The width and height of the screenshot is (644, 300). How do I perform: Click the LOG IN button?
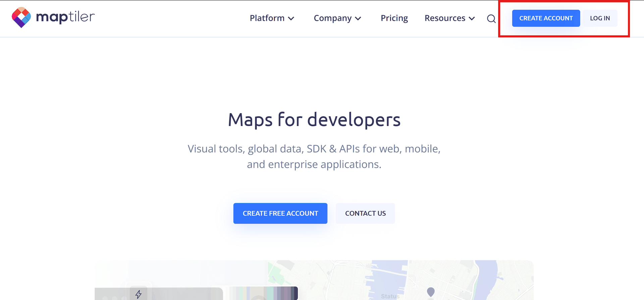pyautogui.click(x=600, y=18)
